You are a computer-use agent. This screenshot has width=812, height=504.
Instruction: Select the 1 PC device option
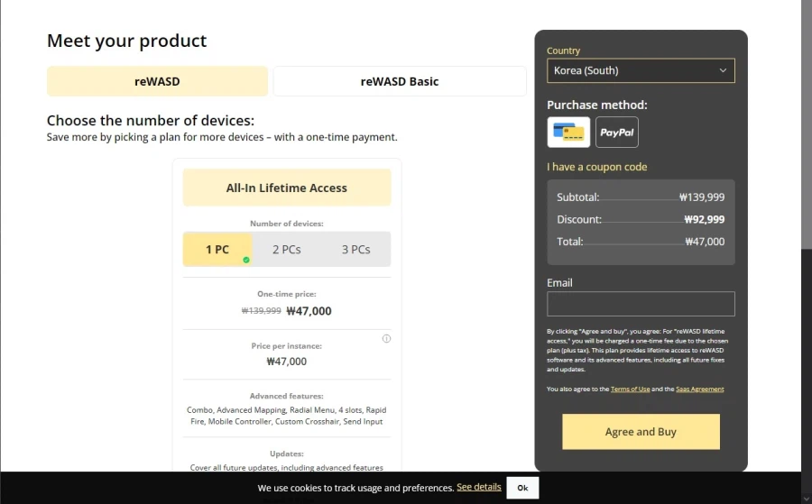coord(217,250)
